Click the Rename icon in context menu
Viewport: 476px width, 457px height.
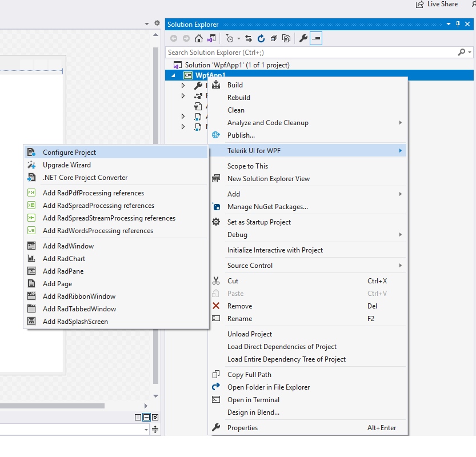[216, 318]
